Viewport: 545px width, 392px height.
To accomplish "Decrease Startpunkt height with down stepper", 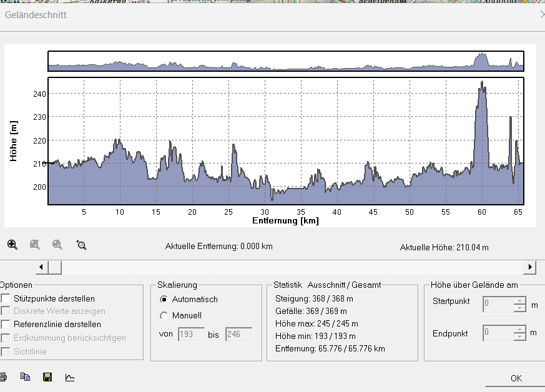I will click(519, 308).
